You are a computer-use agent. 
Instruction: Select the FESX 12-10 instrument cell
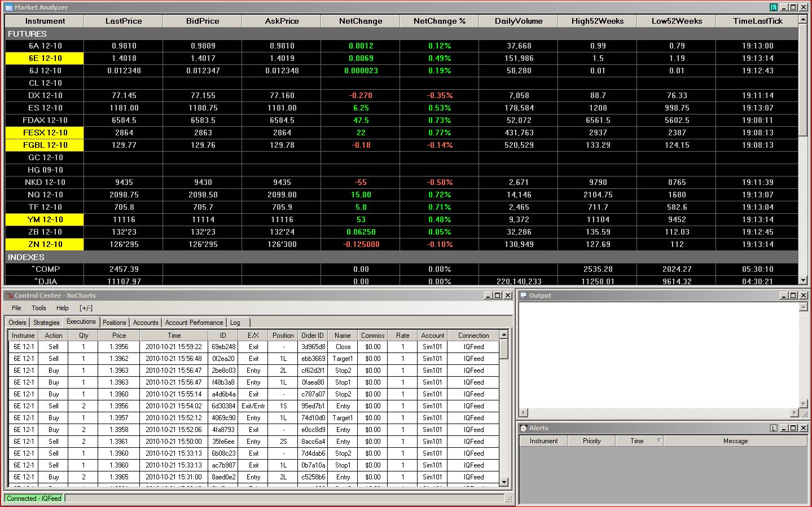click(45, 133)
